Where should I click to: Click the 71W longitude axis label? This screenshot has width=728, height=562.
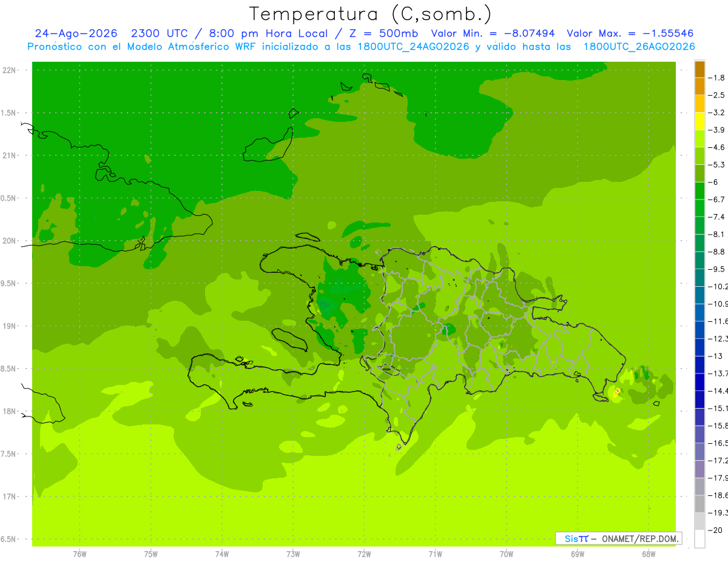click(x=435, y=554)
